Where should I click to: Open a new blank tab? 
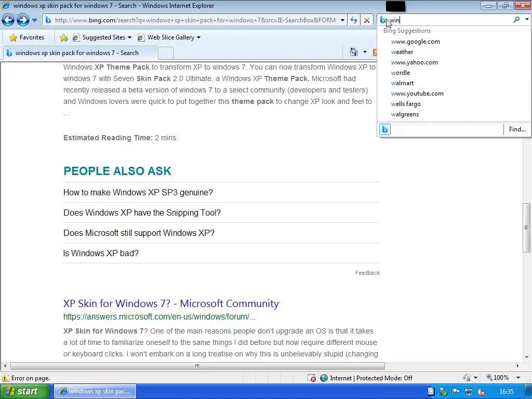[x=166, y=53]
